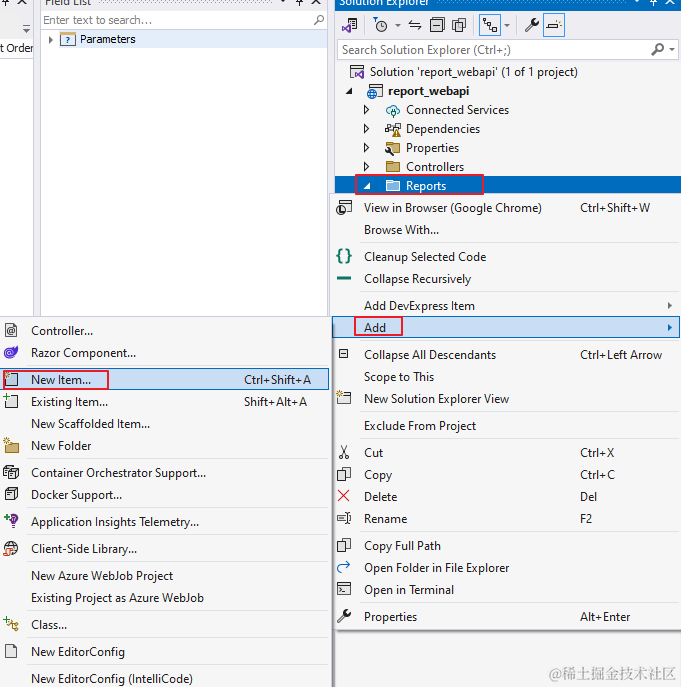
Task: Open Field List search magnifier
Action: point(319,20)
